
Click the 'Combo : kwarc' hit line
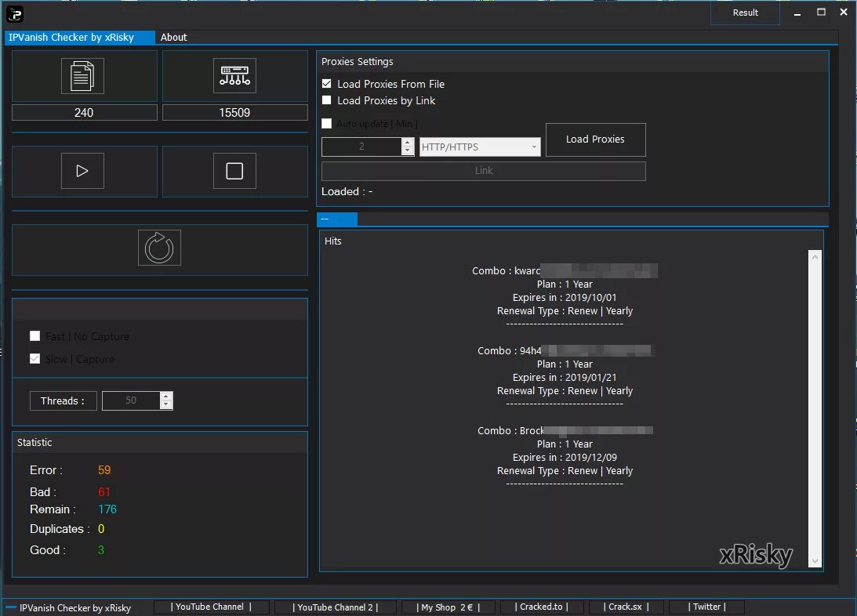(x=565, y=271)
